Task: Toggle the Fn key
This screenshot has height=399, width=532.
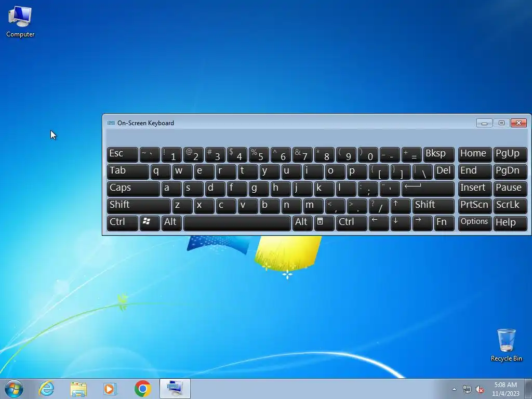Action: click(444, 222)
